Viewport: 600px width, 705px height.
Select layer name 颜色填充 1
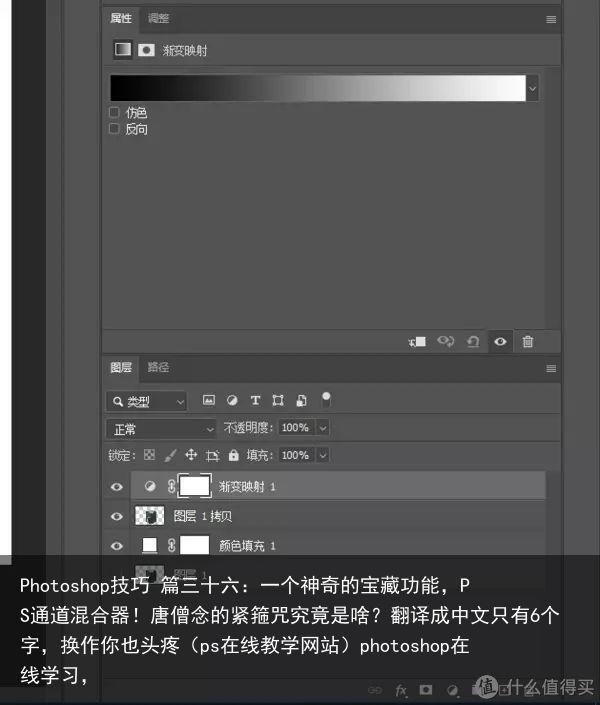point(247,546)
